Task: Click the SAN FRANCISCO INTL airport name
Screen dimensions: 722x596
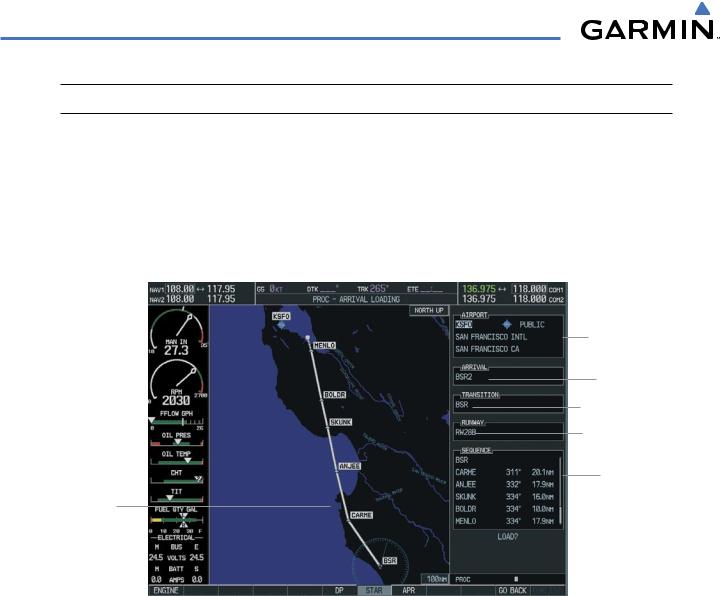Action: [491, 337]
